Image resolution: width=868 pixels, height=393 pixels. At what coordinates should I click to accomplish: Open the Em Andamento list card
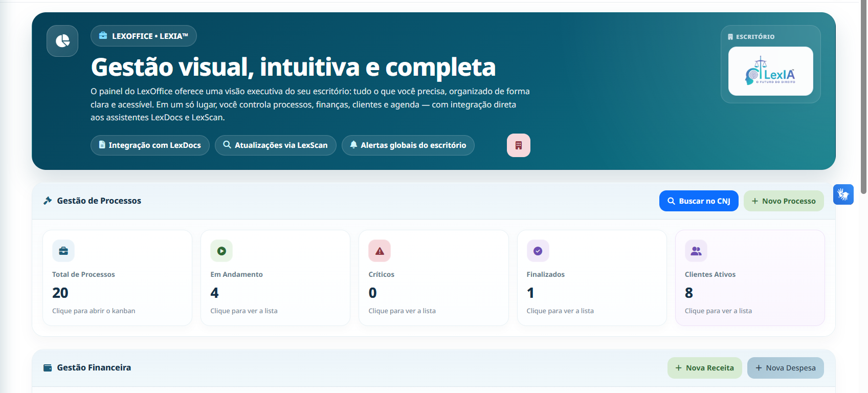coord(275,278)
